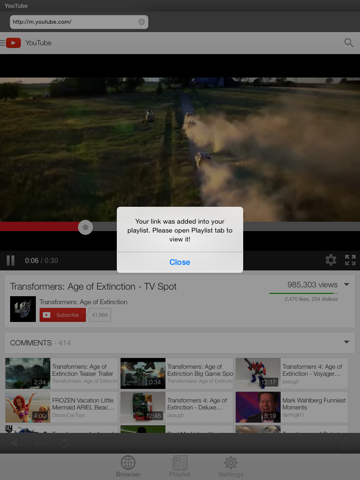360x480 pixels.
Task: Open the Settings tab
Action: click(x=231, y=466)
